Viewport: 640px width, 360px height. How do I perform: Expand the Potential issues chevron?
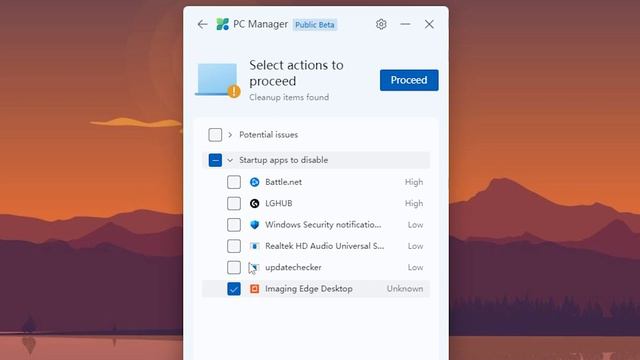coord(230,135)
